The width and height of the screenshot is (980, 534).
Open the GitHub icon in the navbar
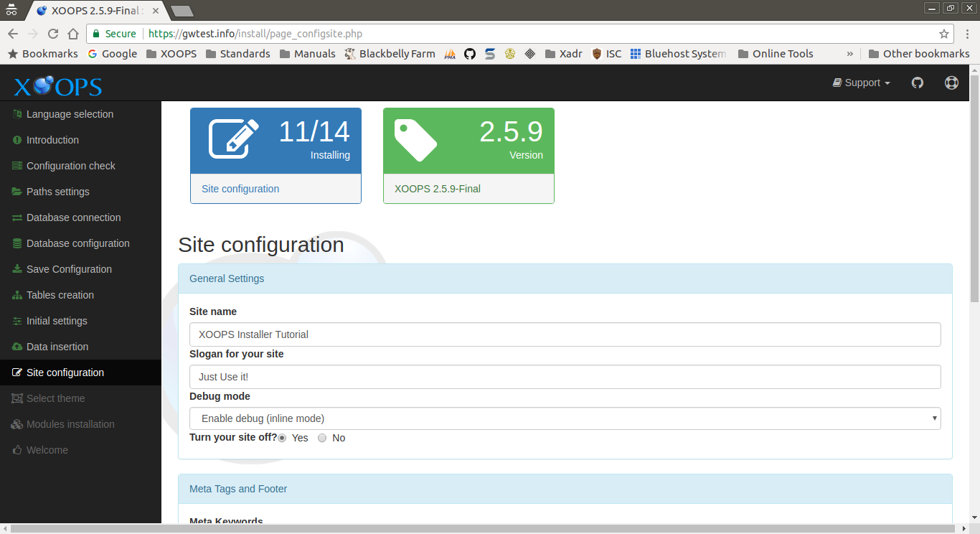tap(918, 83)
